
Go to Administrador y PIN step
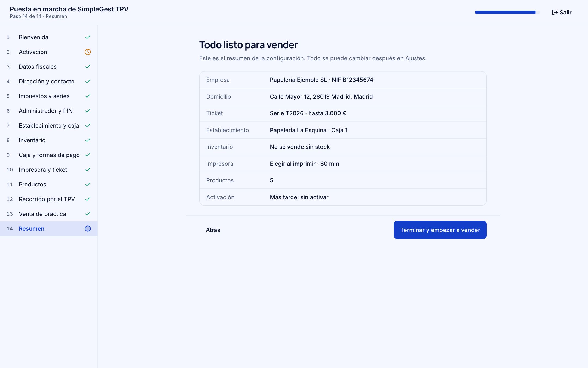49,111
